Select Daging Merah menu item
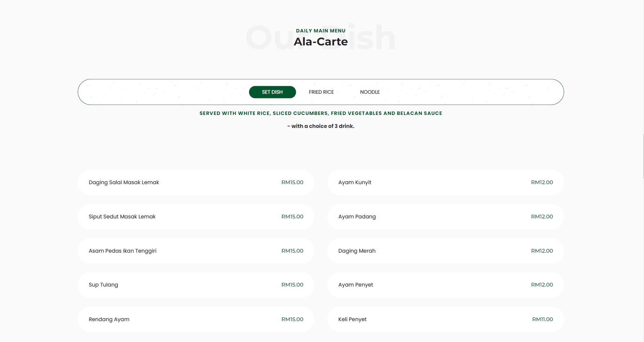The width and height of the screenshot is (644, 342). tap(357, 251)
